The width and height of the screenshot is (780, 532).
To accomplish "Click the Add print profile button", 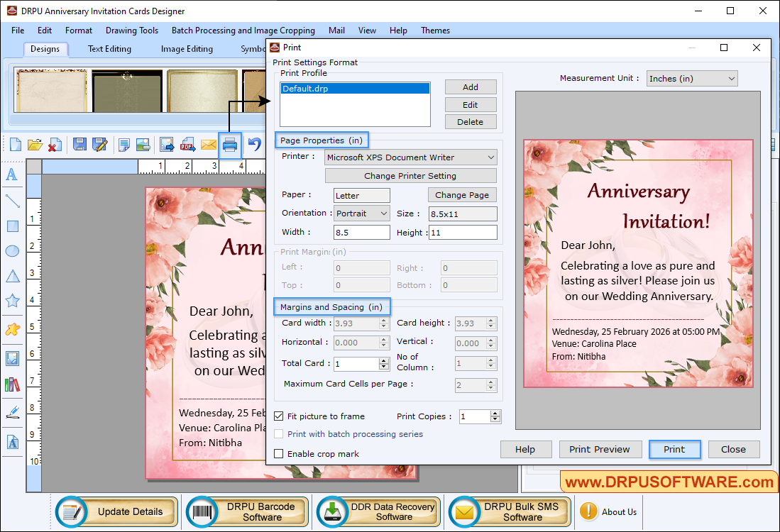I will pyautogui.click(x=470, y=87).
